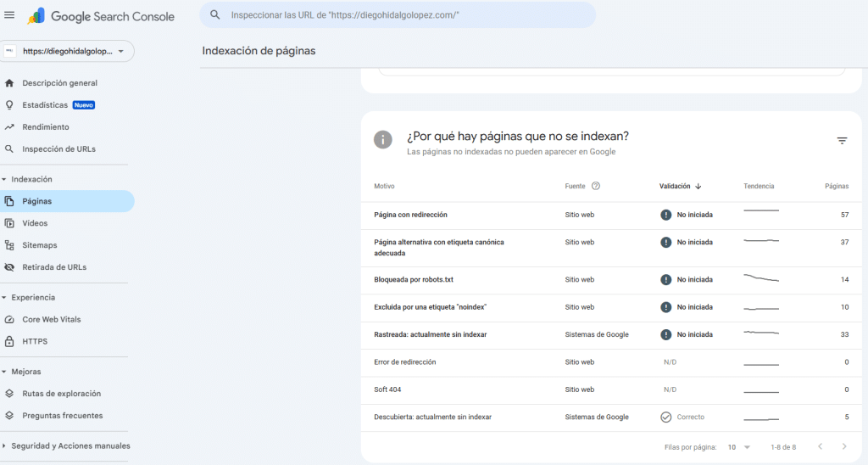Image resolution: width=868 pixels, height=465 pixels.
Task: Click the filter rows icon
Action: point(842,141)
